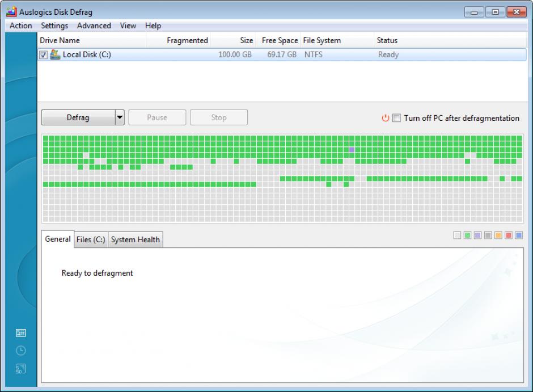This screenshot has height=392, width=533.
Task: Minimize the Disk Defrag window
Action: click(x=474, y=12)
